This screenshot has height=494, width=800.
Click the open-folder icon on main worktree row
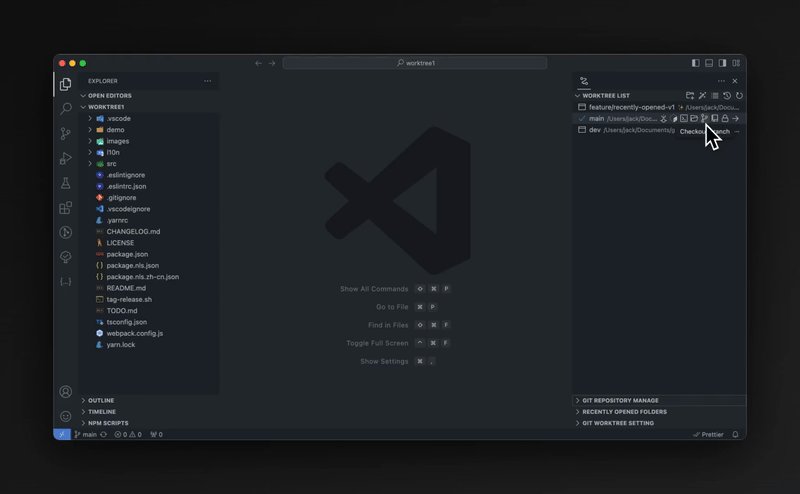pyautogui.click(x=694, y=118)
